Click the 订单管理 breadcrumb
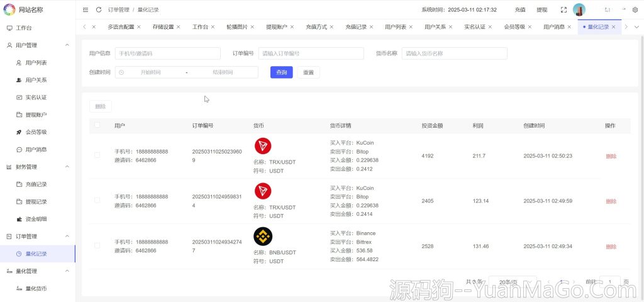The image size is (644, 302). point(118,10)
